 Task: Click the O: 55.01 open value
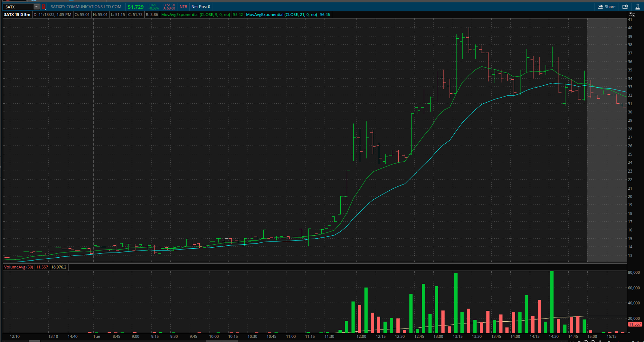click(x=82, y=14)
